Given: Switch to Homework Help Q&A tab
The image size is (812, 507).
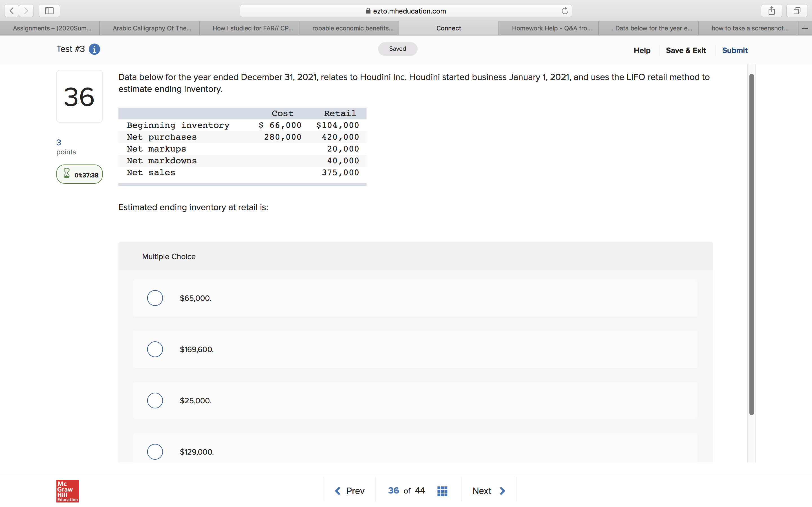Looking at the screenshot, I should 551,28.
